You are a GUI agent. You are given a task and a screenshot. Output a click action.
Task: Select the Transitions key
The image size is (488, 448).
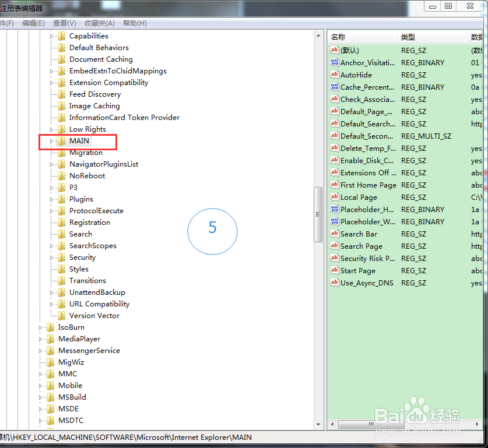87,281
